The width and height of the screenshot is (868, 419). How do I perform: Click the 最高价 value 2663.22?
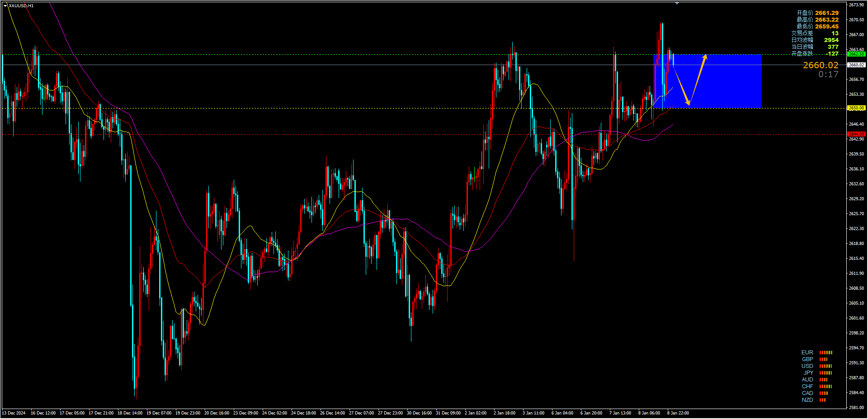click(827, 20)
